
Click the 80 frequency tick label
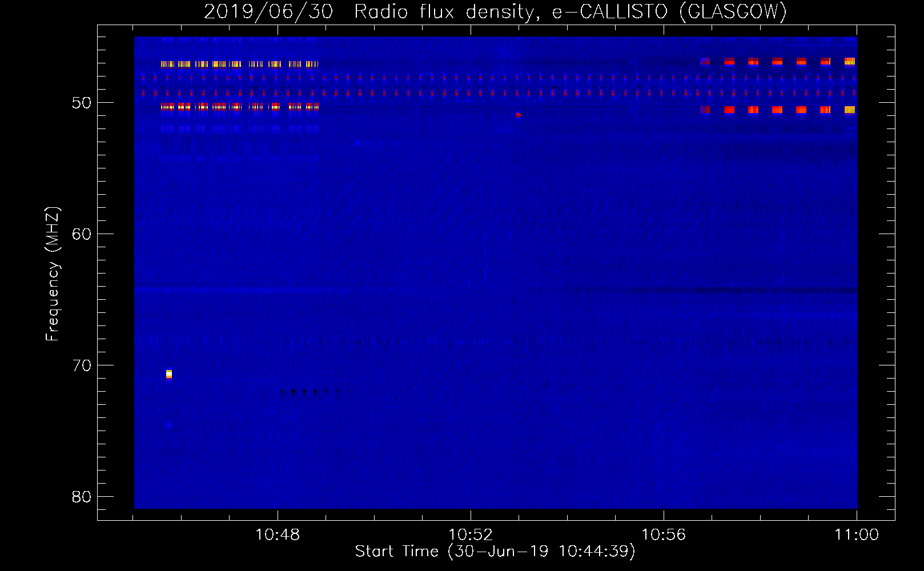[82, 497]
